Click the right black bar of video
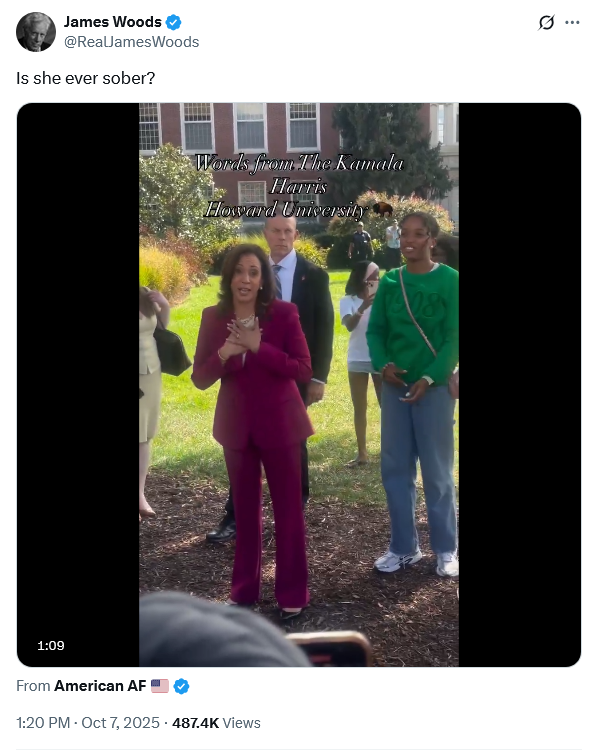This screenshot has width=598, height=751. [519, 385]
